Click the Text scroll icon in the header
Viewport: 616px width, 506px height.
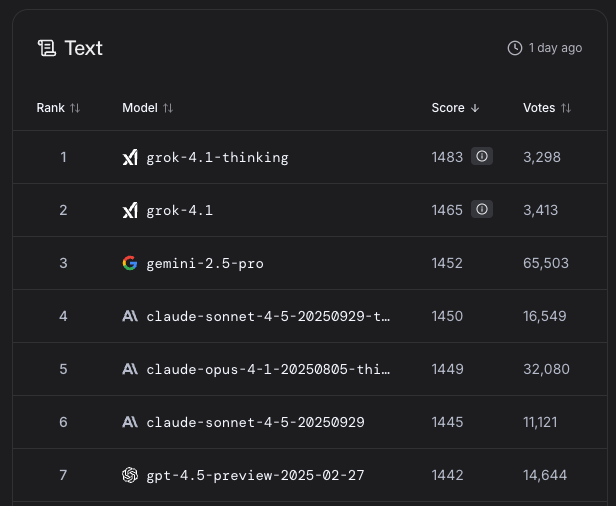47,48
